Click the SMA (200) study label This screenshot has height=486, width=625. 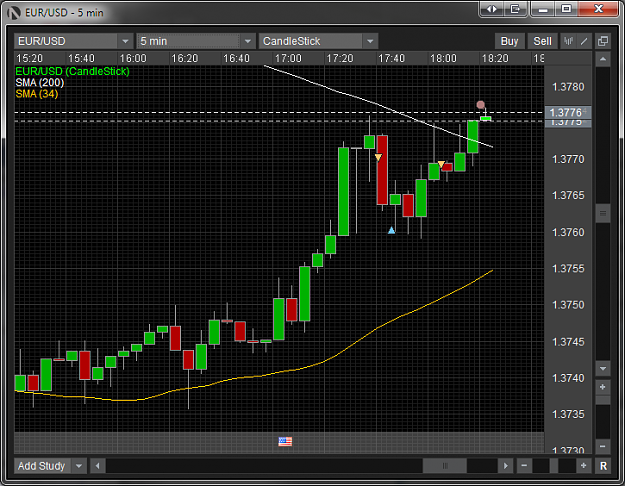39,83
